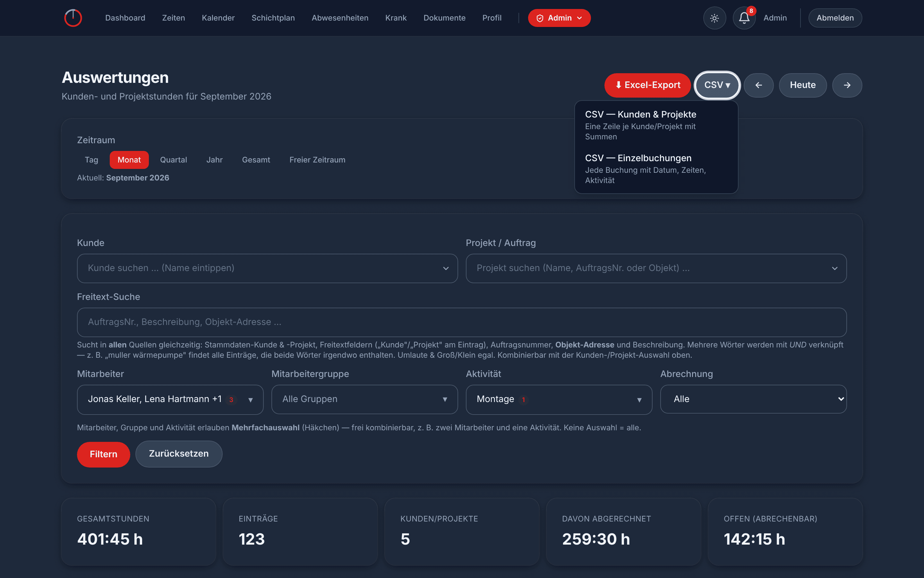Screen dimensions: 924x578
Task: Apply filters with Filtern button
Action: pos(104,454)
